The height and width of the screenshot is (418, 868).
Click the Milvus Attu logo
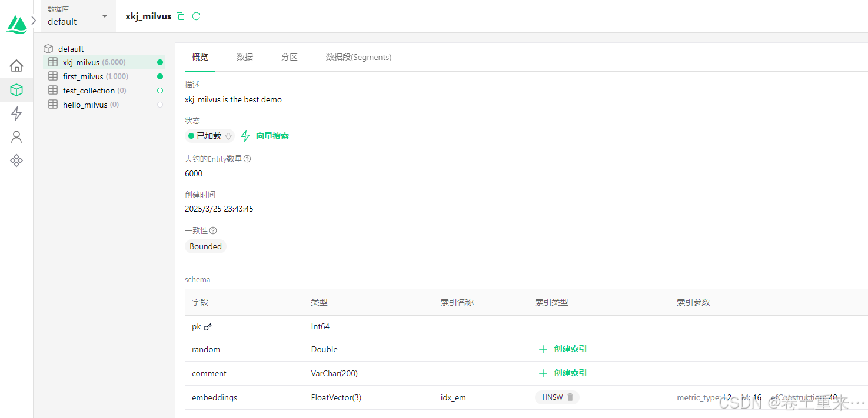click(16, 25)
